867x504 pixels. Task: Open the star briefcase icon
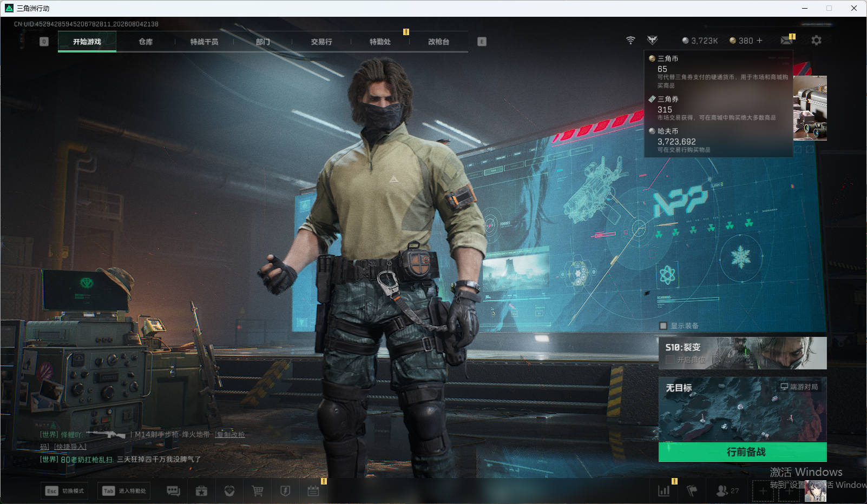coord(201,491)
